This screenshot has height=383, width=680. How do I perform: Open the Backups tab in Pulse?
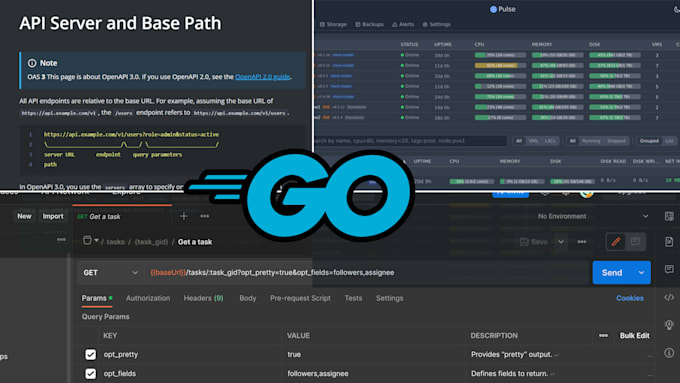click(369, 24)
